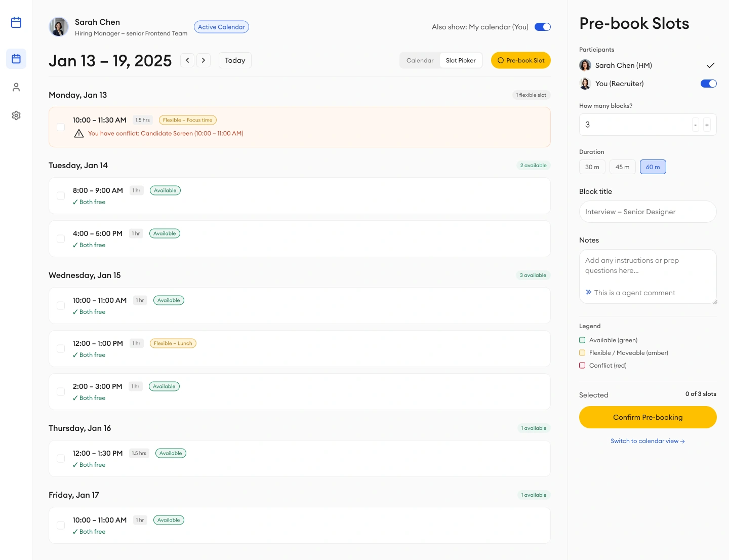Open settings gear in sidebar
The height and width of the screenshot is (560, 729).
16,115
